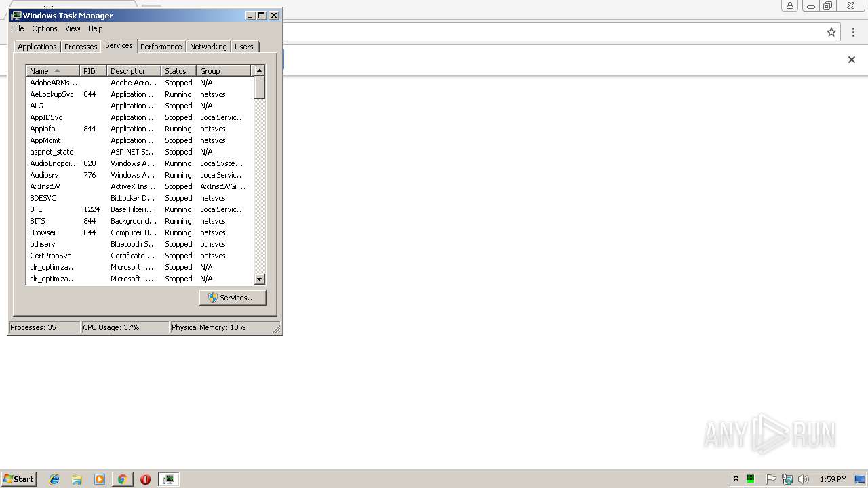Select the CertPropSvc service

(x=140, y=256)
